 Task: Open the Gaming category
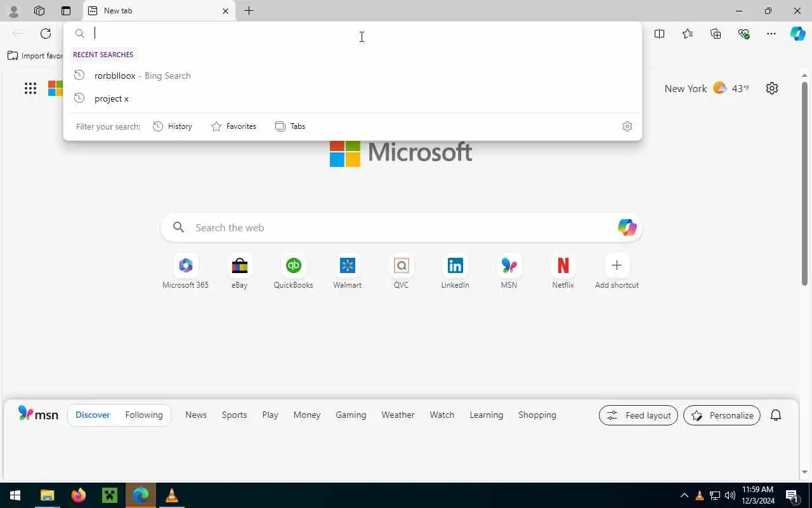tap(351, 415)
